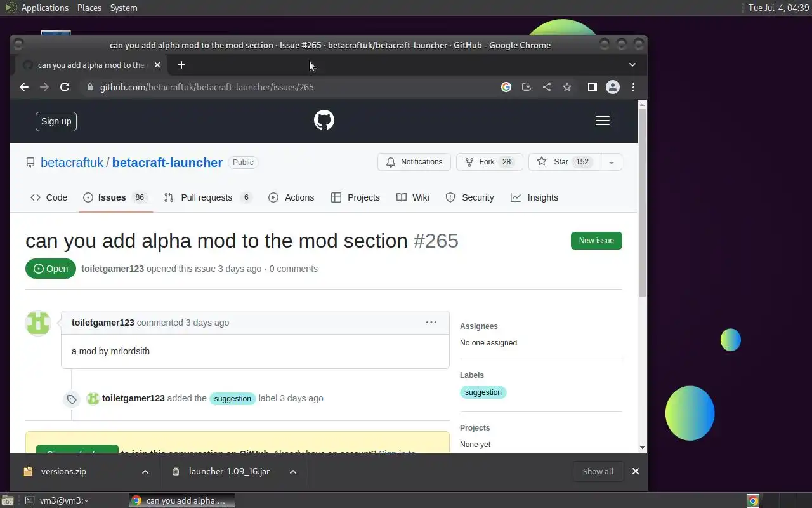
Task: Open launcher-1.09_16.jar download options chevron
Action: point(293,472)
